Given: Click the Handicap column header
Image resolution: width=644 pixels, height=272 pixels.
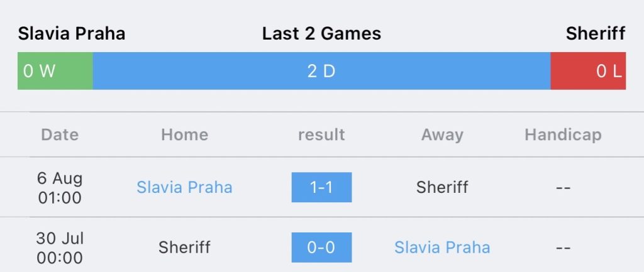Looking at the screenshot, I should point(563,135).
